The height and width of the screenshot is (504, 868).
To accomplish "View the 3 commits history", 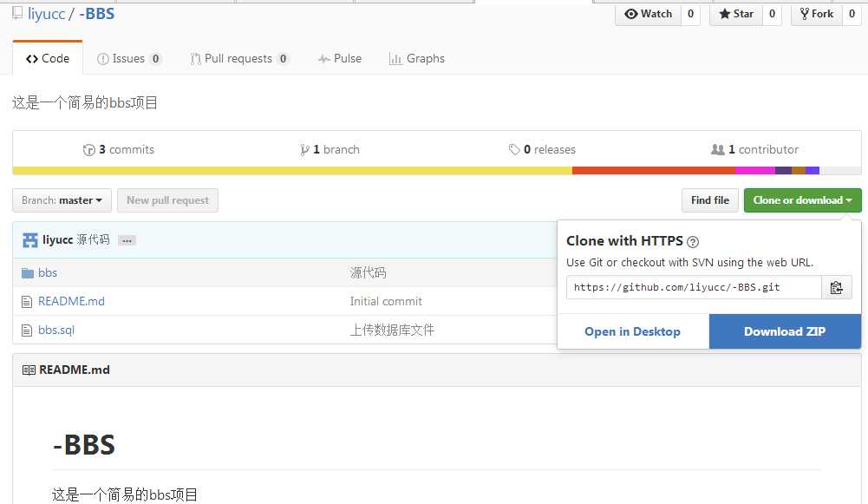I will (x=119, y=149).
